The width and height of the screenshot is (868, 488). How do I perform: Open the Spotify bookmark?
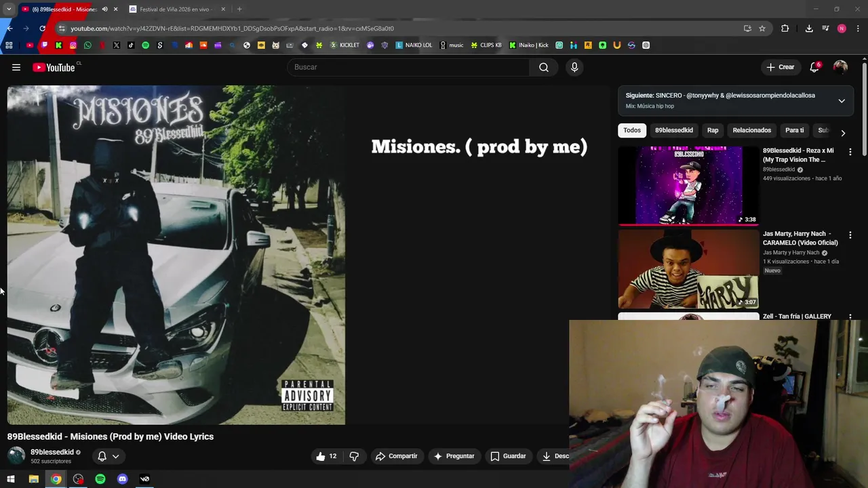click(x=145, y=45)
